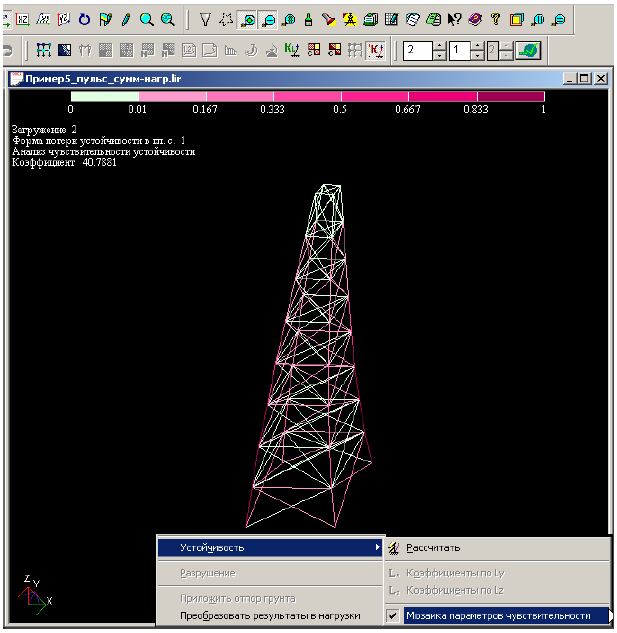Toggle the pressed element info magnifier button

point(268,19)
